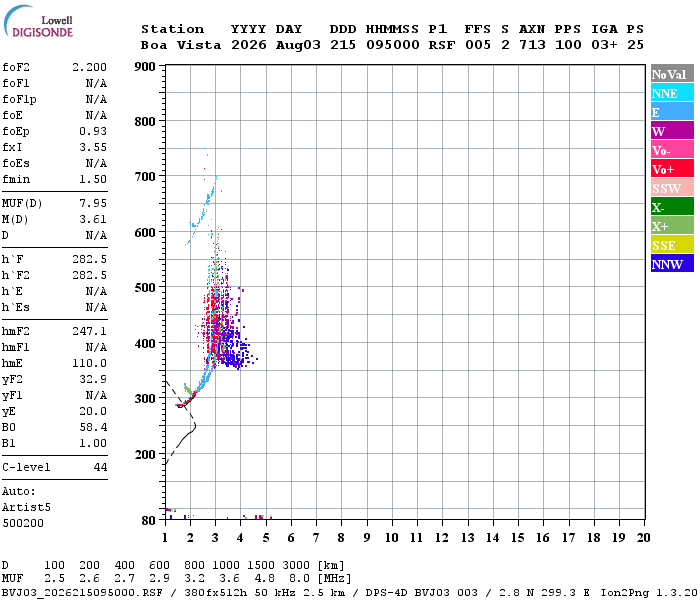Click the Boa Vista station name

pyautogui.click(x=181, y=45)
